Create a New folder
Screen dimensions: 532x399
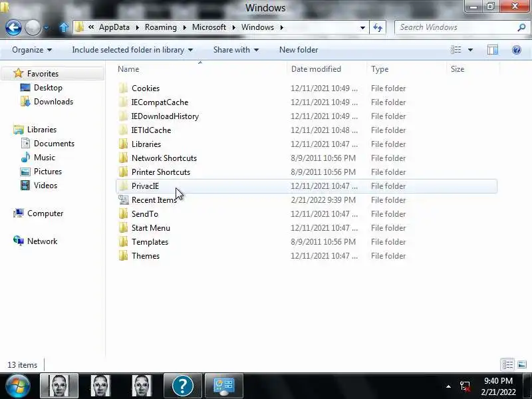[299, 50]
